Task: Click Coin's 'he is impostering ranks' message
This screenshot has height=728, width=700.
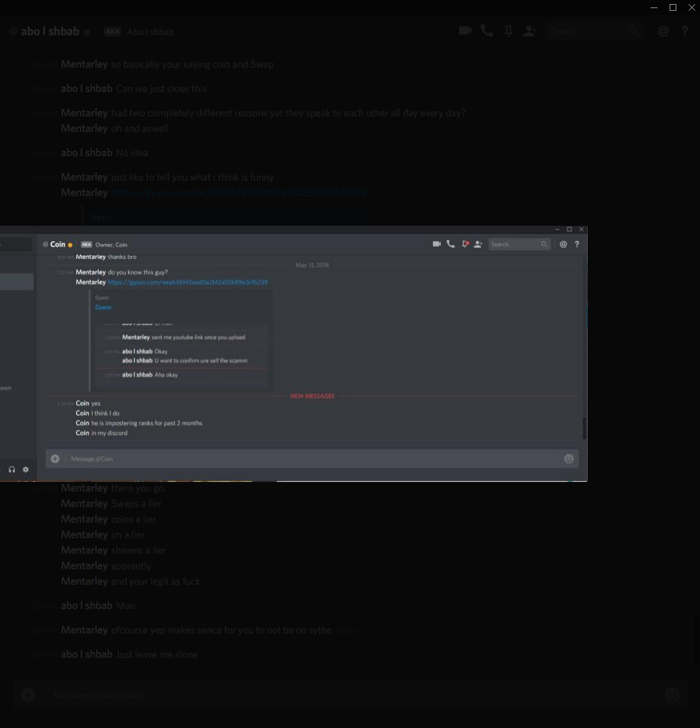Action: [146, 423]
